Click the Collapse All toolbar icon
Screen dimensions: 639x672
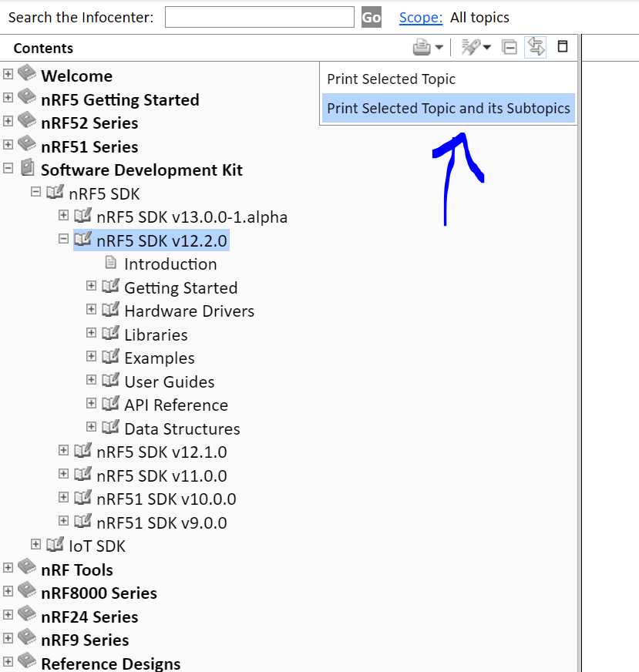pos(510,47)
